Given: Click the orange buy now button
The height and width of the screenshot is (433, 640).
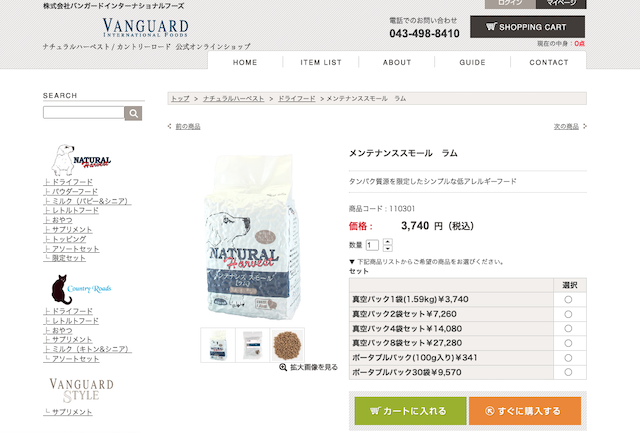Looking at the screenshot, I should (524, 411).
